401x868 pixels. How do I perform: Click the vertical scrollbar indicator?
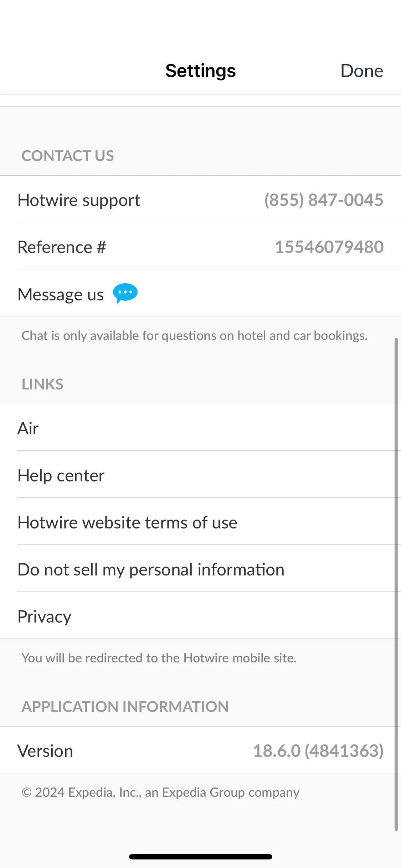click(396, 584)
